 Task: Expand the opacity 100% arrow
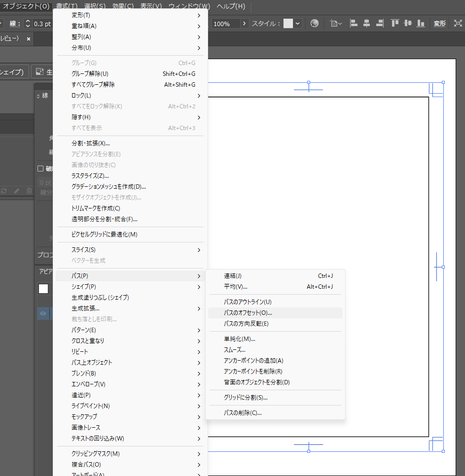coord(245,23)
